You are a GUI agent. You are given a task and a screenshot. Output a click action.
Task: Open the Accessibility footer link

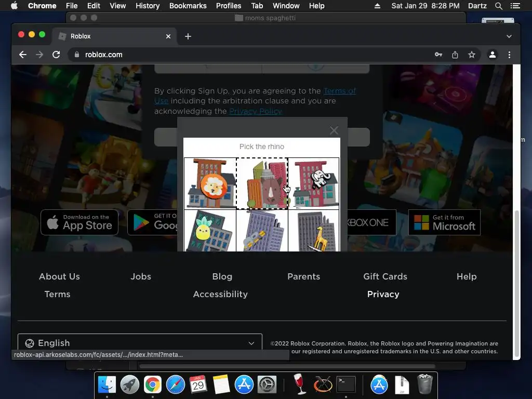pyautogui.click(x=220, y=294)
